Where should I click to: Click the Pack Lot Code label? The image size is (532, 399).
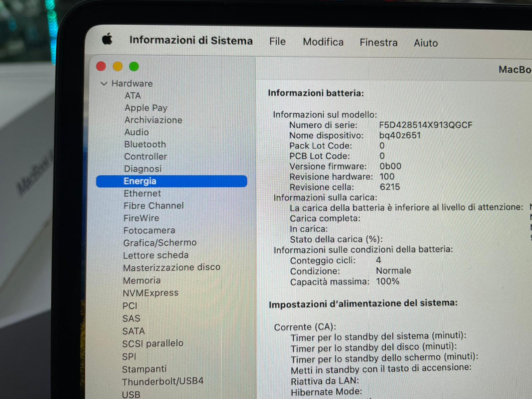pyautogui.click(x=321, y=146)
